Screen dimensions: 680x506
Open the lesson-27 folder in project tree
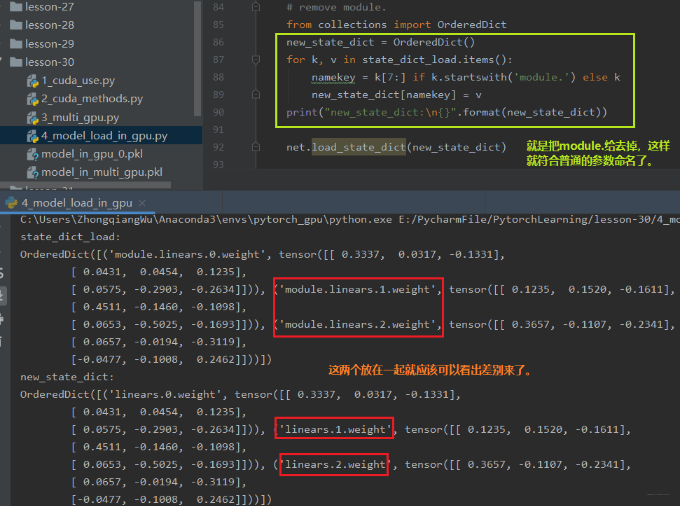[42, 7]
